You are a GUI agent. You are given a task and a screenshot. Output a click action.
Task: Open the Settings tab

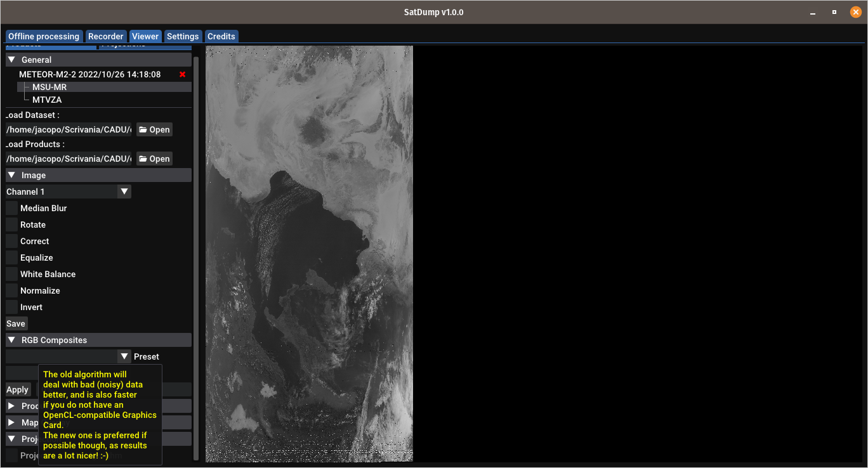pos(183,36)
